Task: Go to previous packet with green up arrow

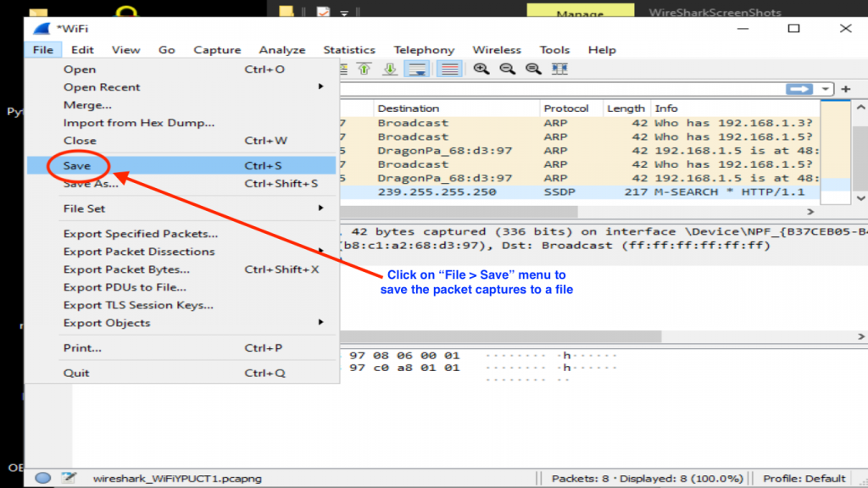Action: point(362,69)
